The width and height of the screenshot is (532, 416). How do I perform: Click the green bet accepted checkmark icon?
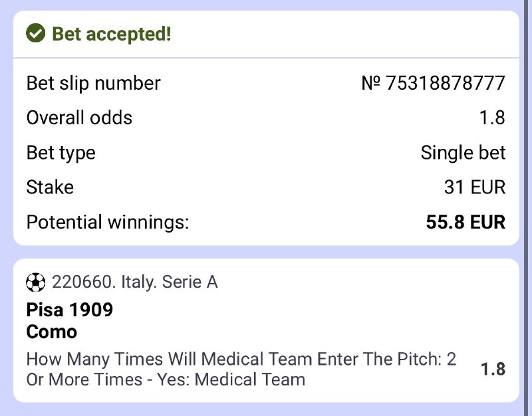click(x=35, y=34)
